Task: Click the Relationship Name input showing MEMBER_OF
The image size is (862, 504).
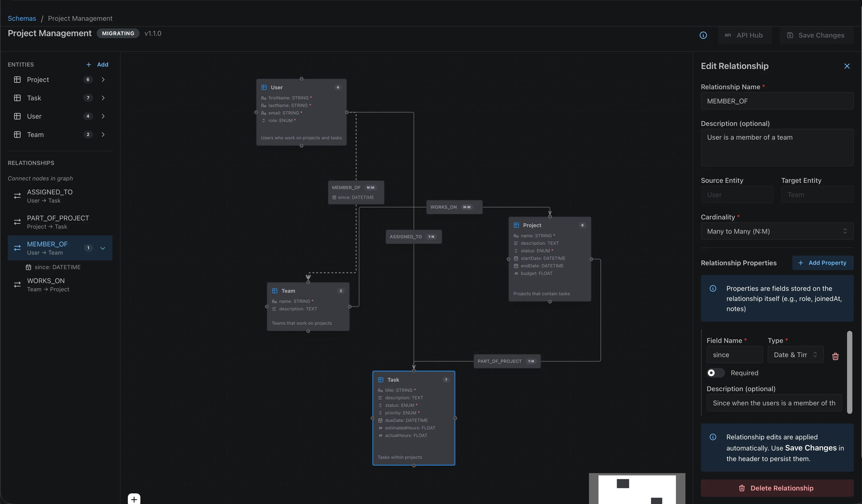Action: click(777, 101)
